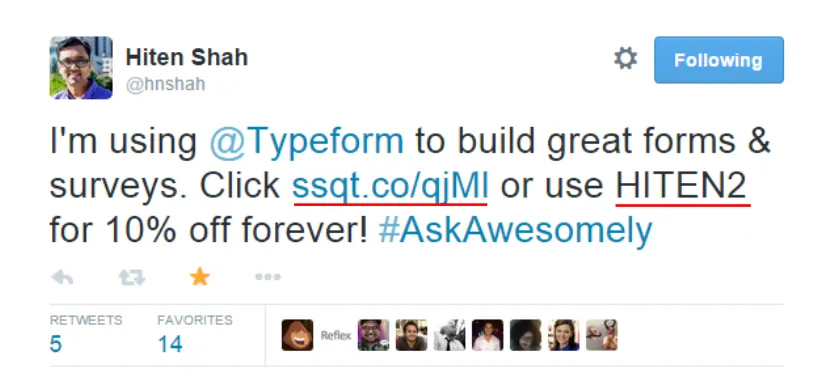The image size is (832, 377).
Task: Toggle the Following button
Action: click(718, 60)
